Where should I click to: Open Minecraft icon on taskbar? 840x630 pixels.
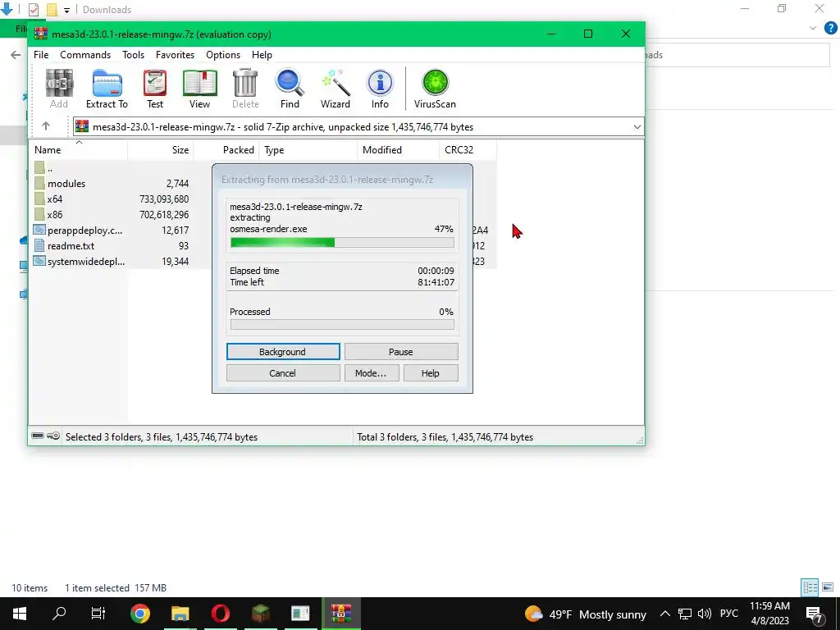pos(260,614)
